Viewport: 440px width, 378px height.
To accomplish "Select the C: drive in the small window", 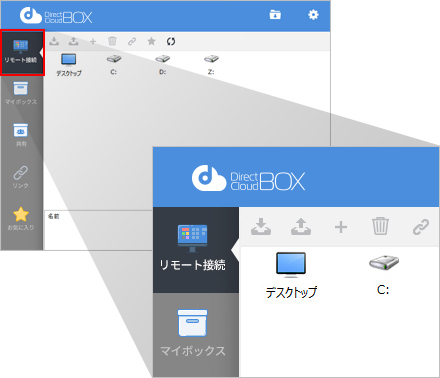I will tap(114, 65).
